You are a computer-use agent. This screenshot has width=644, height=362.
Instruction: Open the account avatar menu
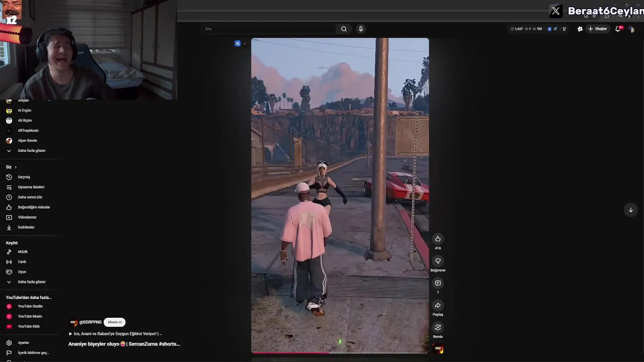coord(631,29)
